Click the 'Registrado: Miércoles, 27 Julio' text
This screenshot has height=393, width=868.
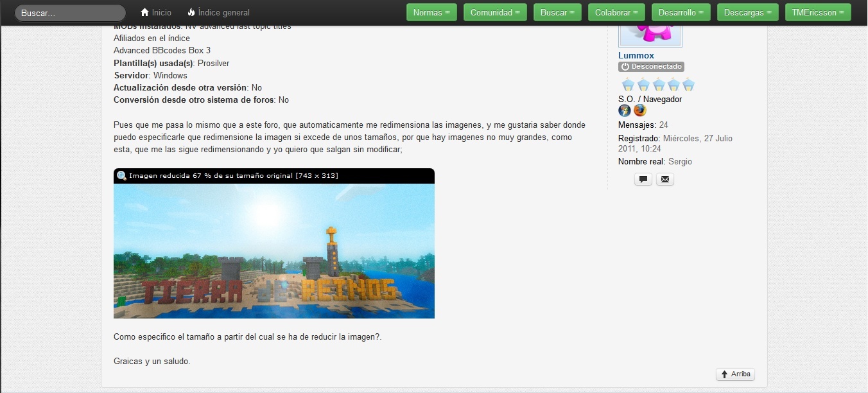[x=675, y=139]
